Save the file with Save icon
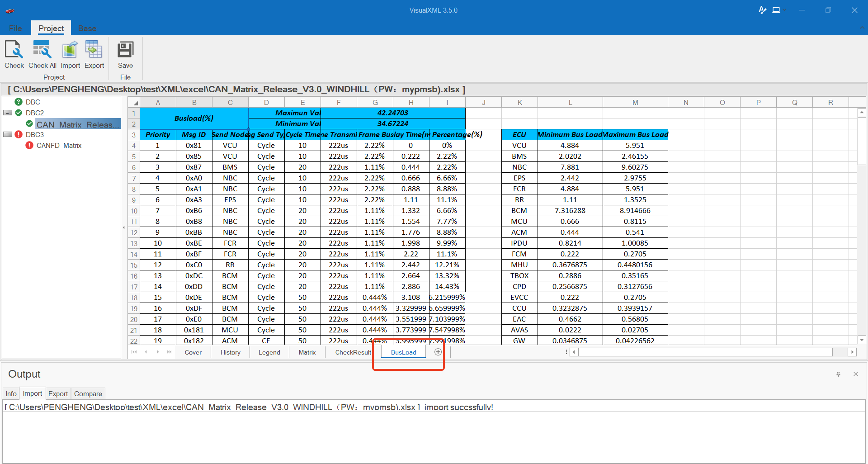The width and height of the screenshot is (868, 464). click(125, 50)
